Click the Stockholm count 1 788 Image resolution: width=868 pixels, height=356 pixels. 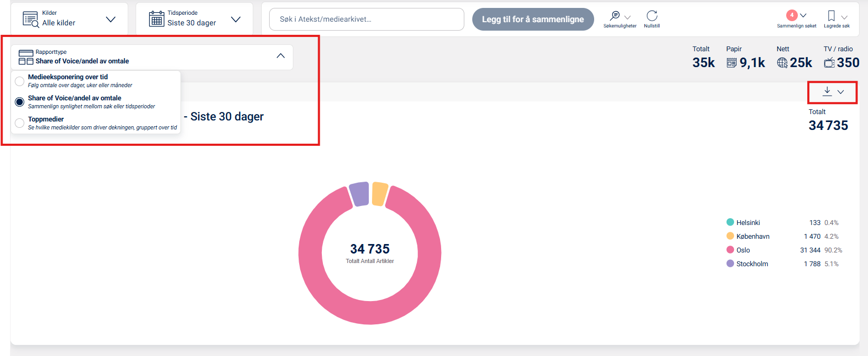tap(812, 264)
